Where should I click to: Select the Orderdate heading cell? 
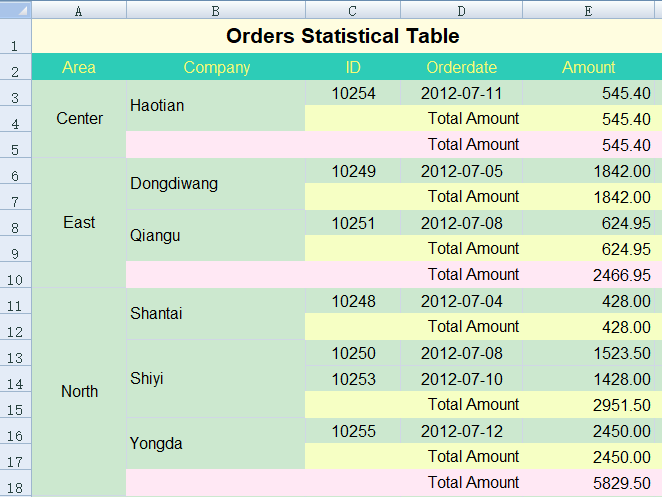click(461, 68)
